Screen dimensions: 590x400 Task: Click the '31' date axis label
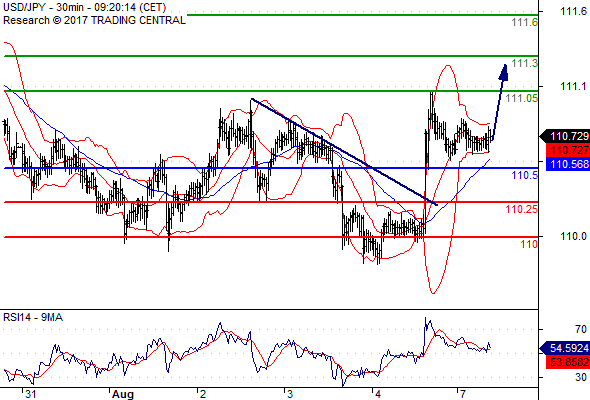(x=30, y=394)
